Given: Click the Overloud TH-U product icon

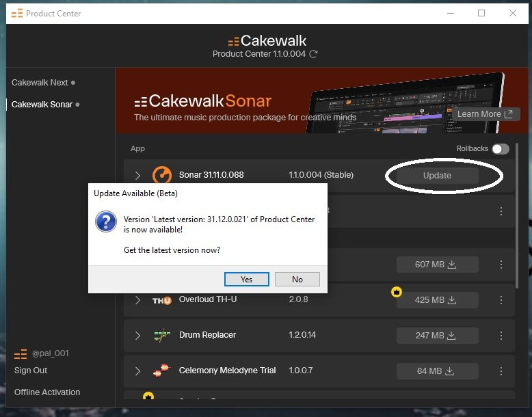Looking at the screenshot, I should [x=162, y=300].
